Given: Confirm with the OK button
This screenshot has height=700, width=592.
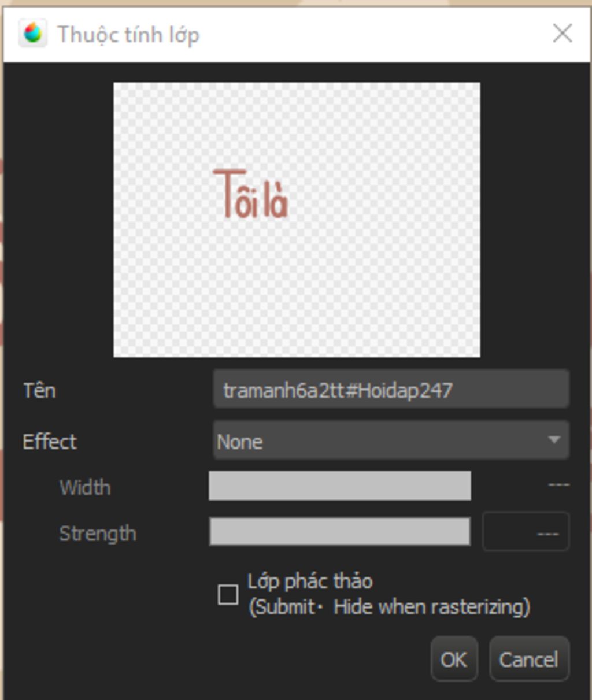Looking at the screenshot, I should pos(454,659).
